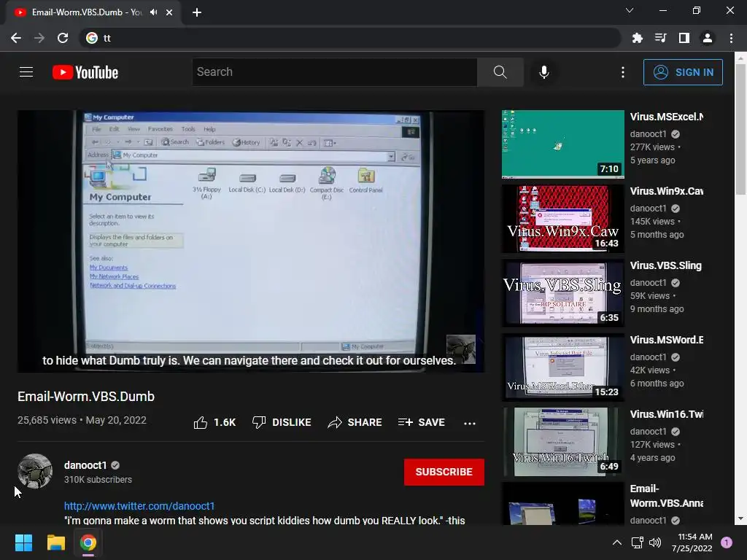Open more actions ellipsis under the video
This screenshot has height=560, width=747.
[470, 423]
